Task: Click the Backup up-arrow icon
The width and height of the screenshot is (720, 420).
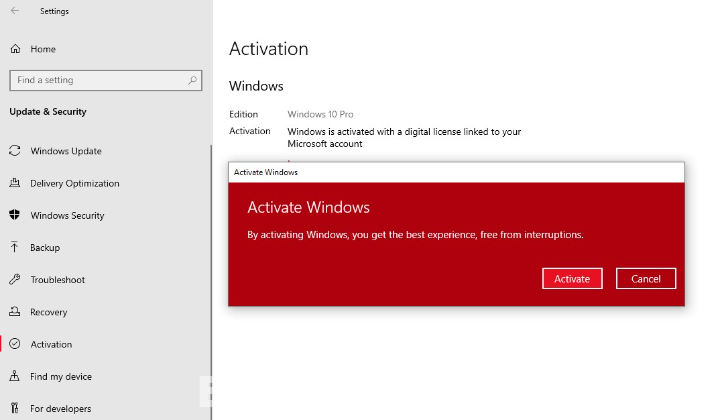Action: [15, 247]
